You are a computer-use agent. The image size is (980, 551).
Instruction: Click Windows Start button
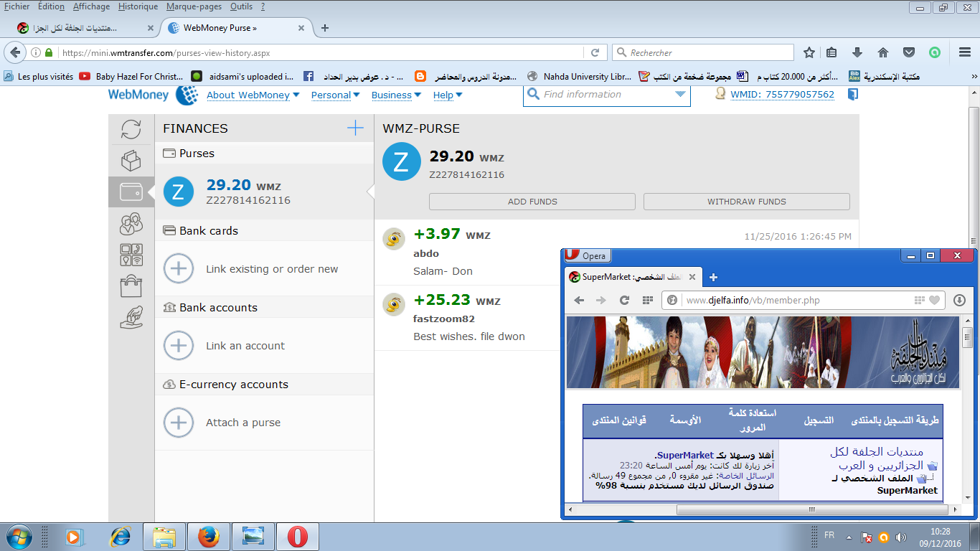(x=18, y=537)
